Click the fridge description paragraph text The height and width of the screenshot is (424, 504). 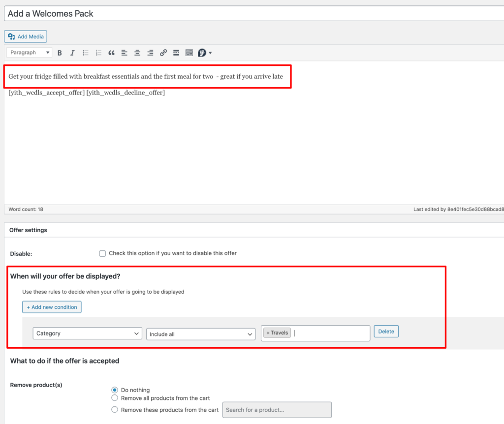tap(146, 76)
